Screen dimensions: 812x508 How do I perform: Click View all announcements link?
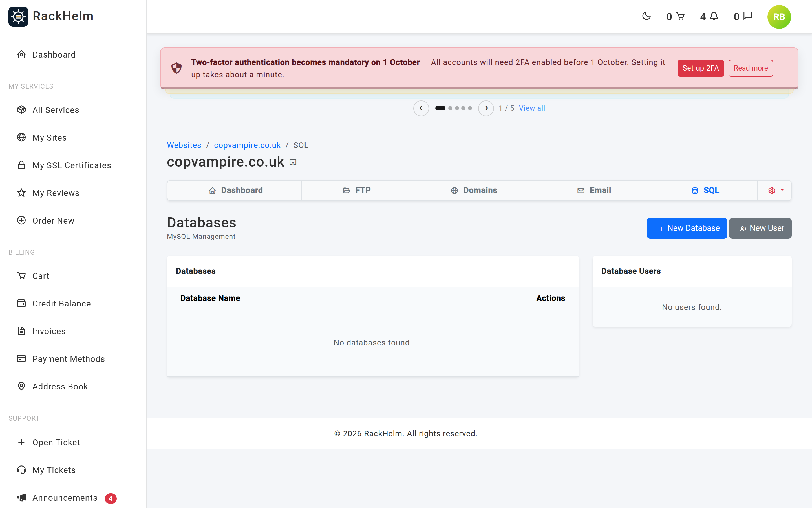(532, 108)
